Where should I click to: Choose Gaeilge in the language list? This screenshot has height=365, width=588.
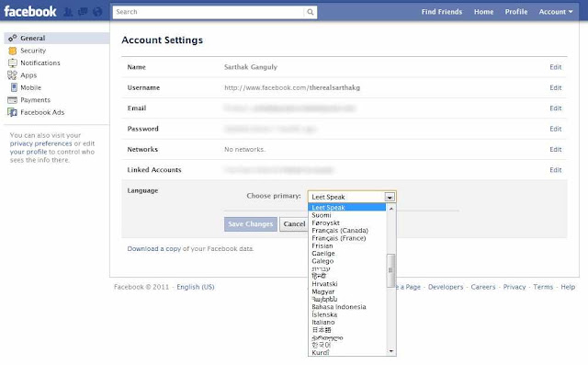point(347,254)
